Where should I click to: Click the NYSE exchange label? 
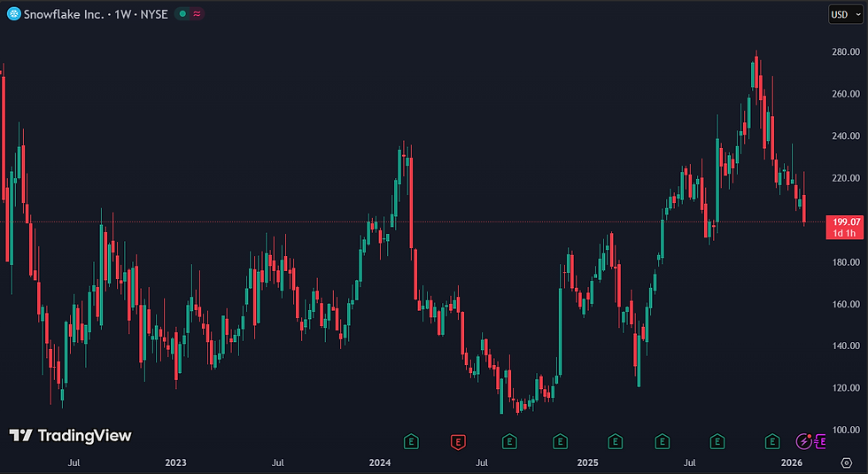[154, 14]
